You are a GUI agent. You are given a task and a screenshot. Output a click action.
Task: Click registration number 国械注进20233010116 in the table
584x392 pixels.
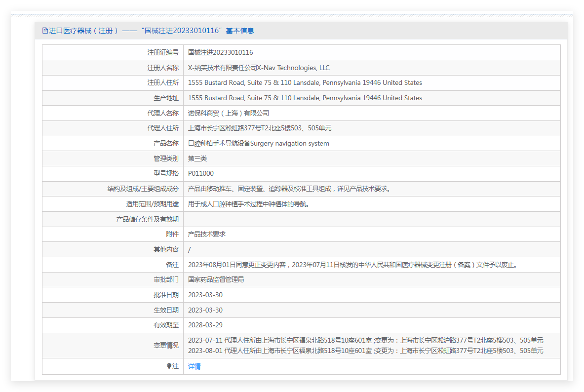(220, 52)
